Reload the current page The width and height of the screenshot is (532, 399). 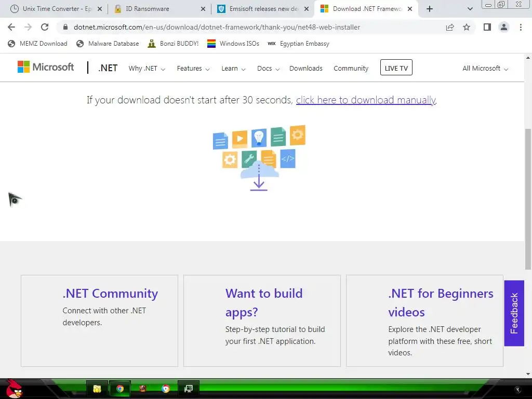45,27
